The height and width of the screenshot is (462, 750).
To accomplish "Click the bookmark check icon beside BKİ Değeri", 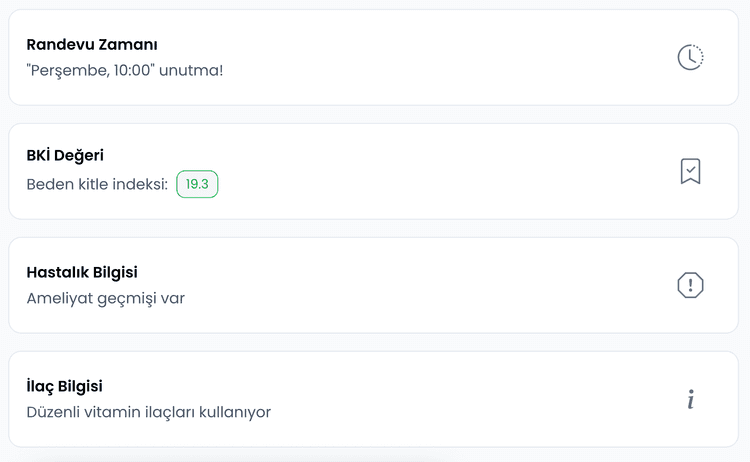I will (690, 171).
